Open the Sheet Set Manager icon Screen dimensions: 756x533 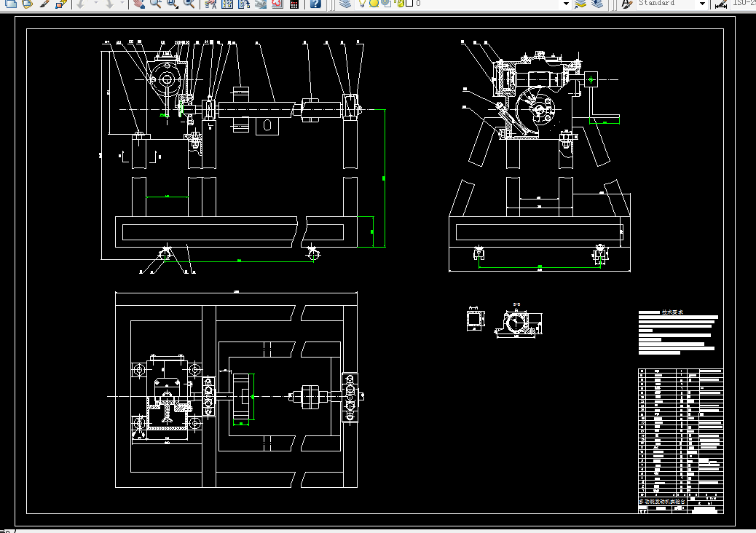click(x=260, y=4)
